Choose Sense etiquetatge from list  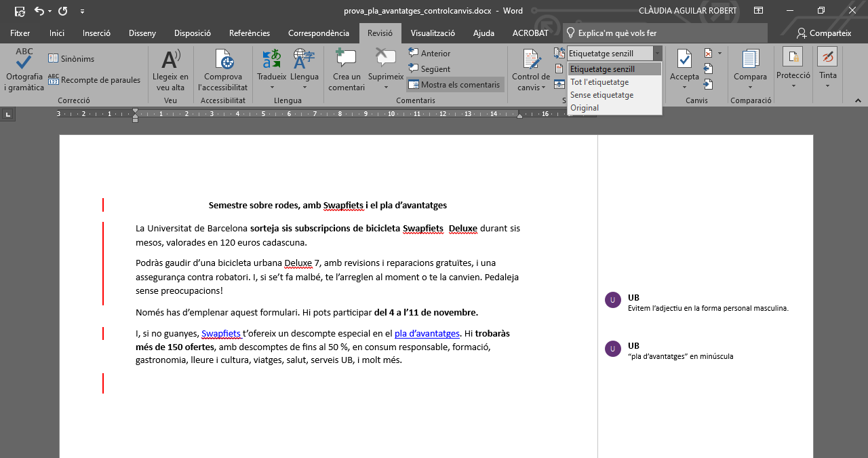pyautogui.click(x=601, y=95)
